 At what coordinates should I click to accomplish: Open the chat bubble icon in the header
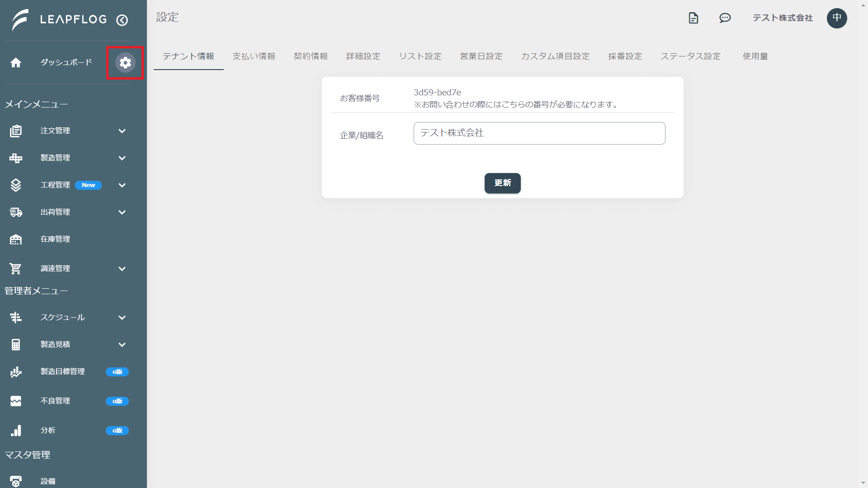[725, 18]
